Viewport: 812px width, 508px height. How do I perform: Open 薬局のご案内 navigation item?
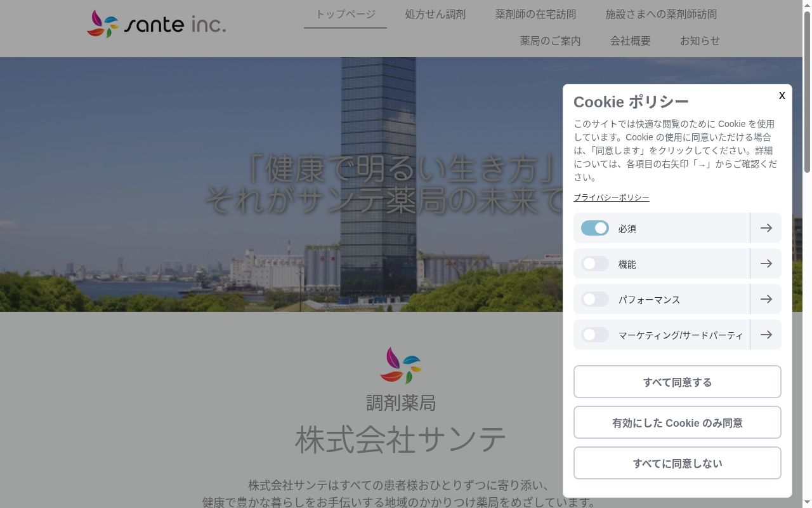click(x=551, y=41)
